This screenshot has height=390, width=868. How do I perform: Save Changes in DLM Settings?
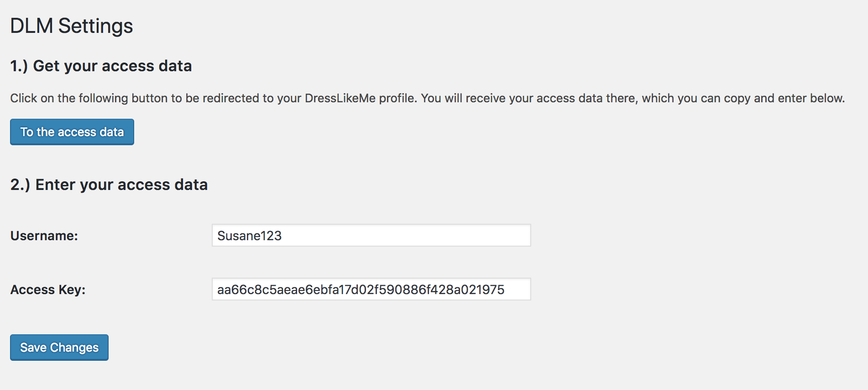coord(59,348)
